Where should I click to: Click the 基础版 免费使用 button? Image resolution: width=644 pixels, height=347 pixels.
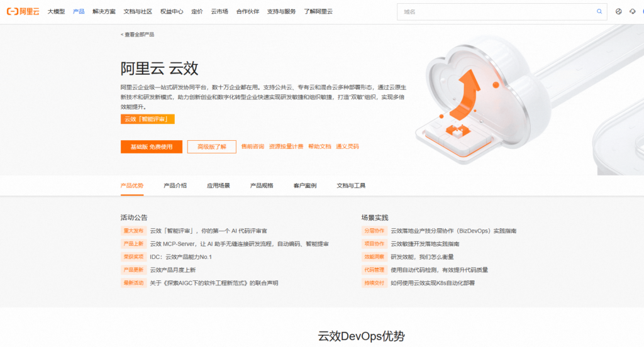point(152,146)
